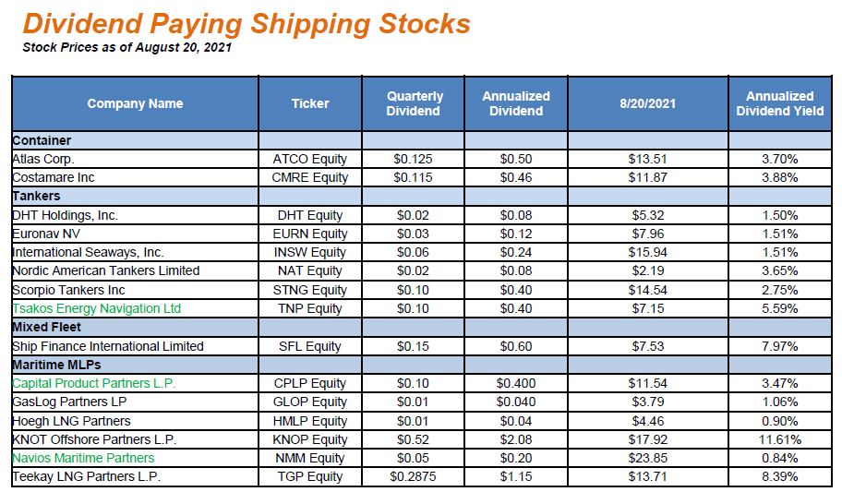Select the Maritime MLPs section label
This screenshot has width=842, height=504.
(53, 365)
